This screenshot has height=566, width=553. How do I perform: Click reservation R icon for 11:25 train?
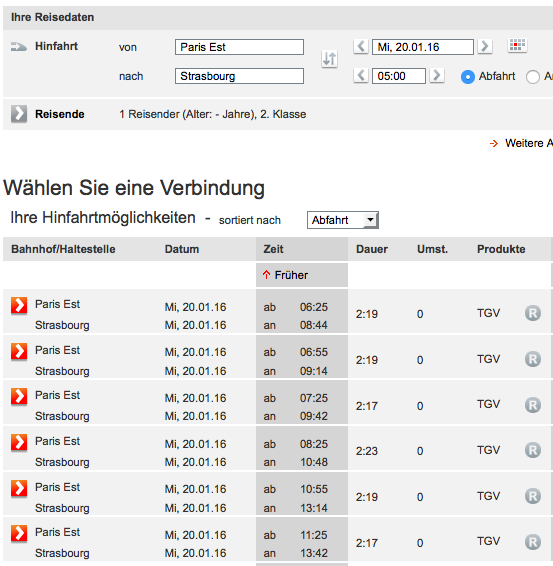pos(533,542)
